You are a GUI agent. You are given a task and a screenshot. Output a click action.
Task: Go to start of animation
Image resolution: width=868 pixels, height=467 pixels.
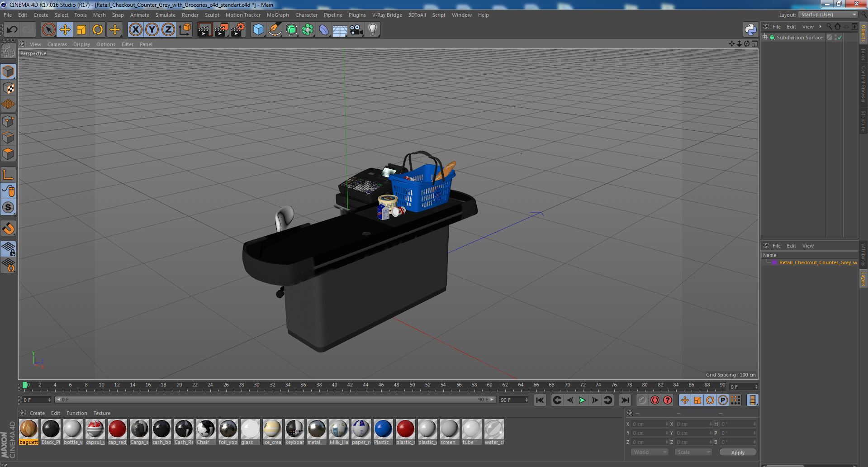point(540,400)
